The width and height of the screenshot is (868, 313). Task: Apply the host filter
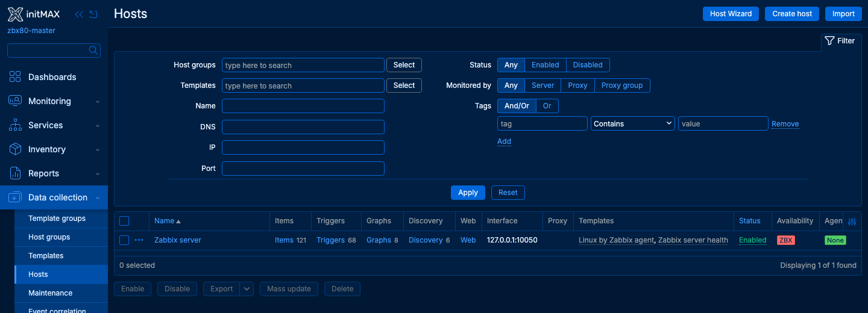tap(468, 193)
